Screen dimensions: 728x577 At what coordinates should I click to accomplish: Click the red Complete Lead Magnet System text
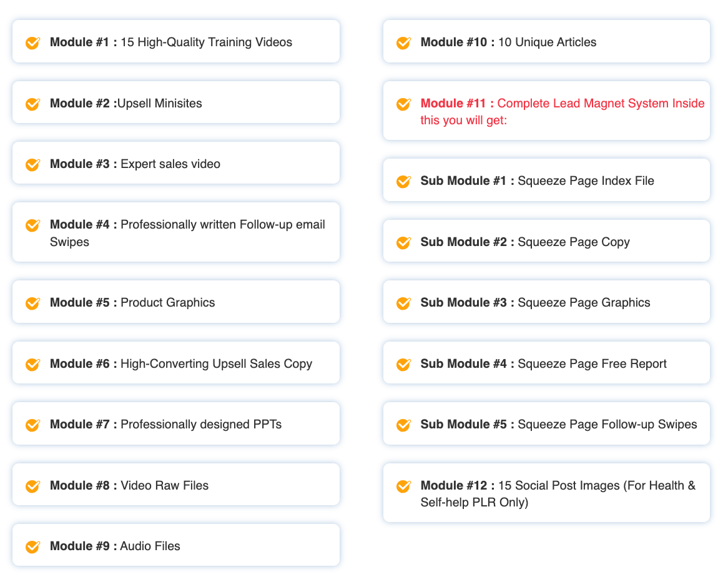pos(601,104)
